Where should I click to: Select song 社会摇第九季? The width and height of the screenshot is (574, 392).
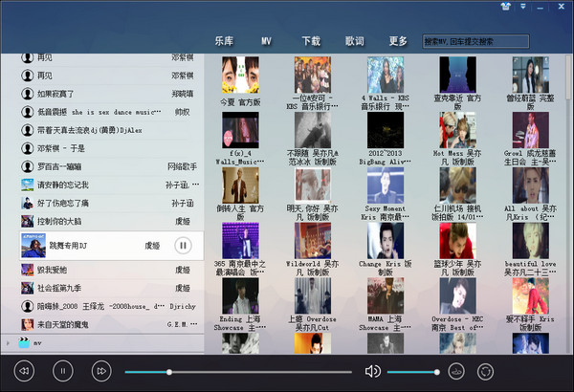click(x=111, y=288)
